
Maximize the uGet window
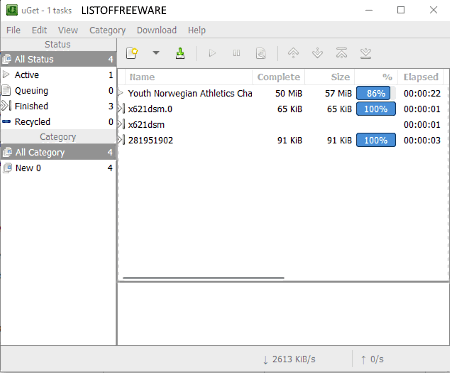(x=401, y=10)
